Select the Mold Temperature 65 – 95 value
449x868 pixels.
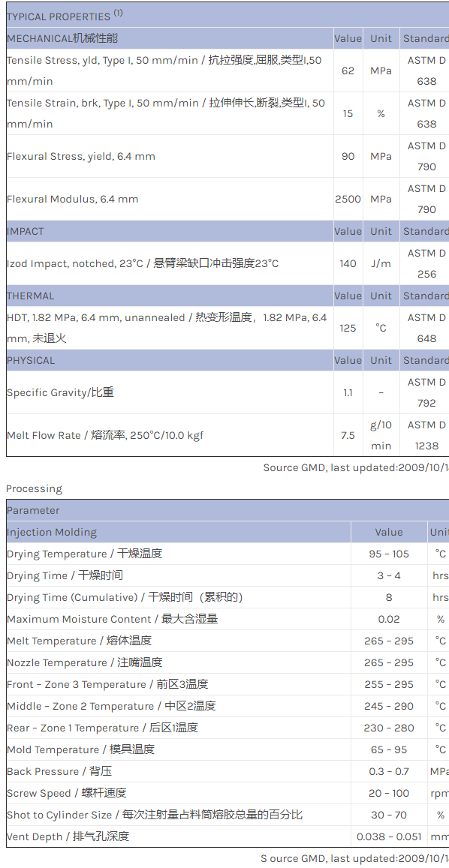tap(389, 749)
